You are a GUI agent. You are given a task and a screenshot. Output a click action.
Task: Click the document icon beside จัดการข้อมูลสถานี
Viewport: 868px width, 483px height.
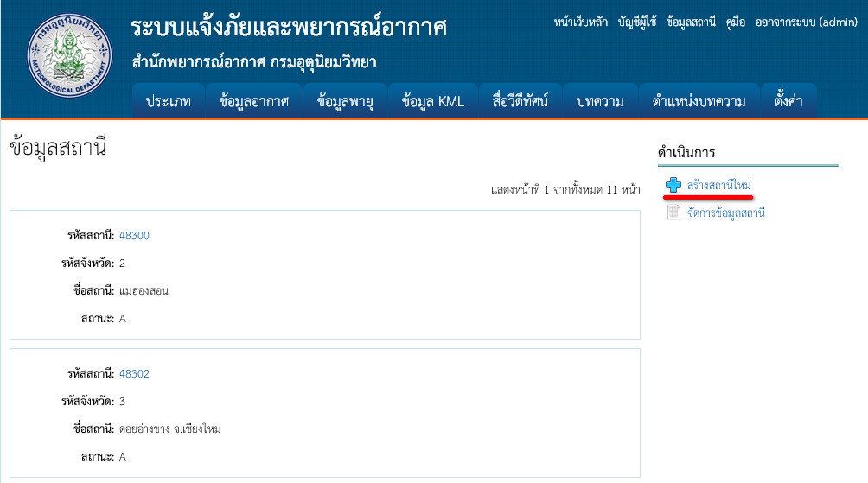pos(673,212)
